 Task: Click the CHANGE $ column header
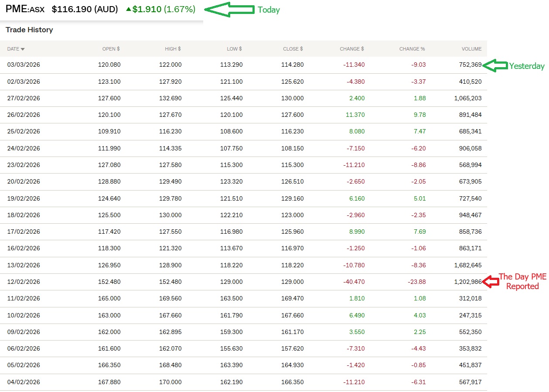[351, 49]
